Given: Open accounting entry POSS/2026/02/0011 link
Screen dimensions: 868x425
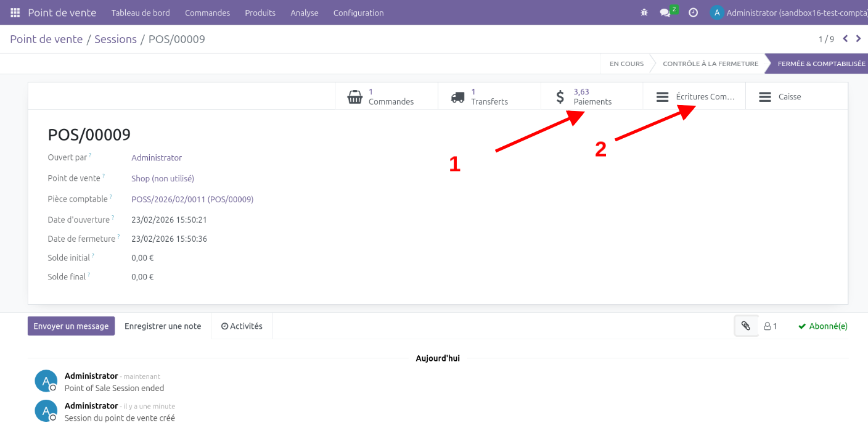Looking at the screenshot, I should point(192,199).
